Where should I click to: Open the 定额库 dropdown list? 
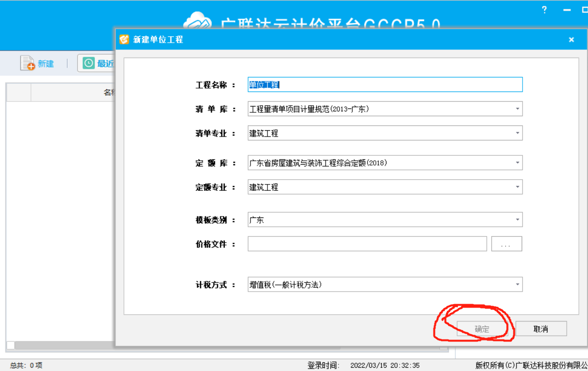tap(385, 163)
